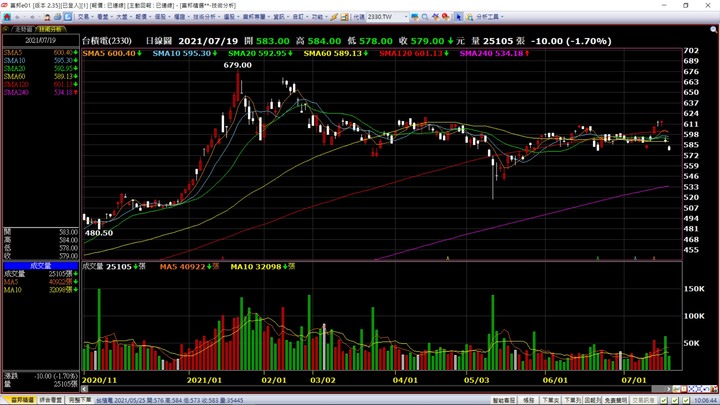
Task: Click the 回報列 button
Action: [x=593, y=400]
